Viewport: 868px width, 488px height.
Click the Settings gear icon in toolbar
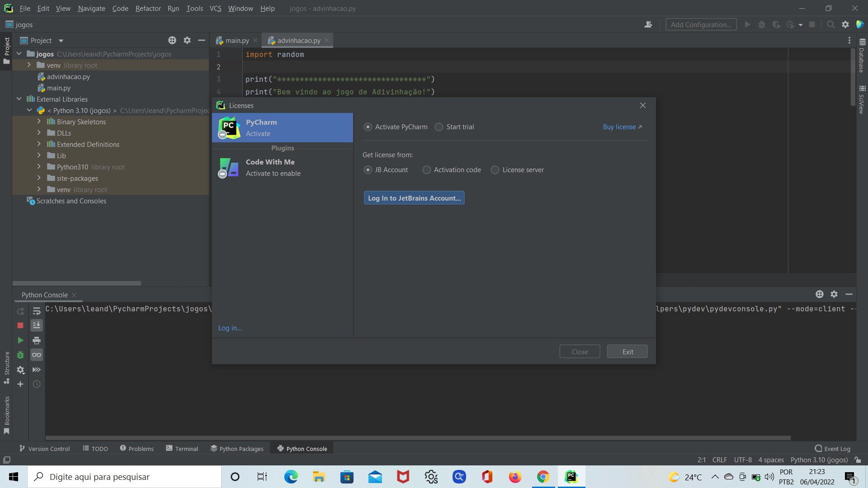click(845, 24)
